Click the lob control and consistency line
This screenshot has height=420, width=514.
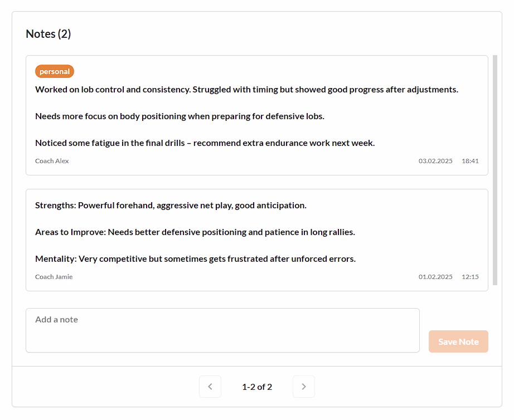(x=246, y=89)
